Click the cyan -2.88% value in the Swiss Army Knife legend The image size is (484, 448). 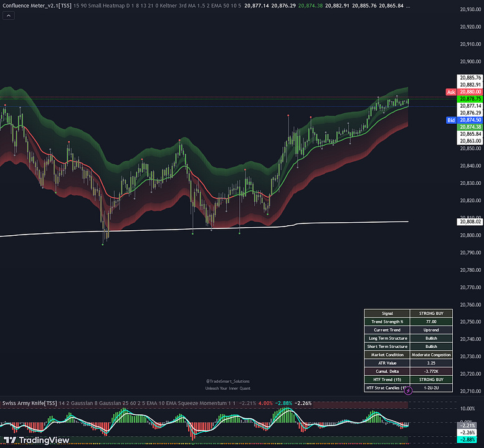click(283, 403)
